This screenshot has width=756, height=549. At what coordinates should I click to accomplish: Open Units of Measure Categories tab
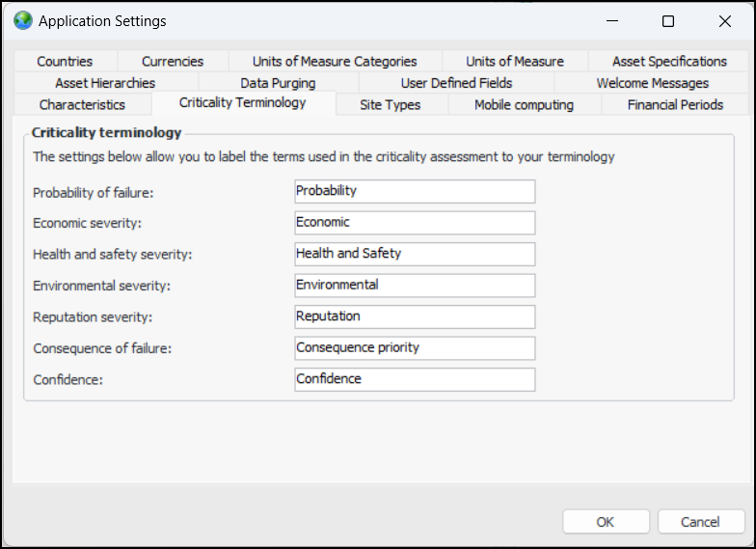(x=335, y=61)
